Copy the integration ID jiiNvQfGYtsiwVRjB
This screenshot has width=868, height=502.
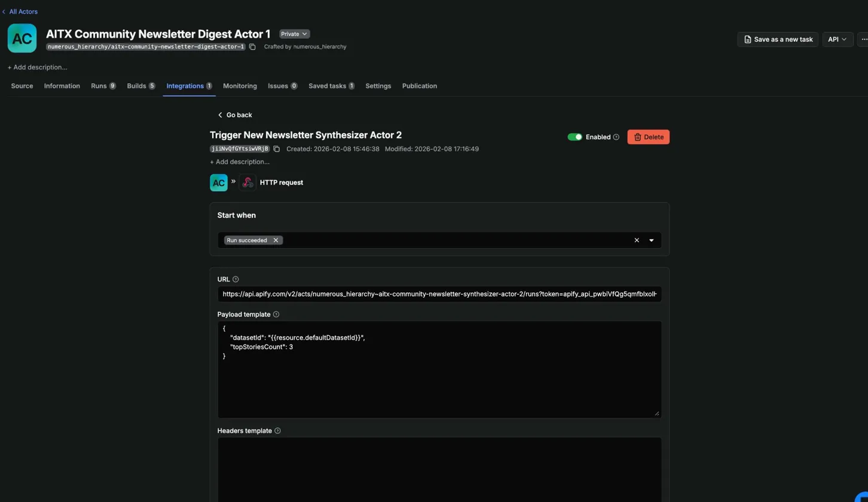click(x=276, y=149)
